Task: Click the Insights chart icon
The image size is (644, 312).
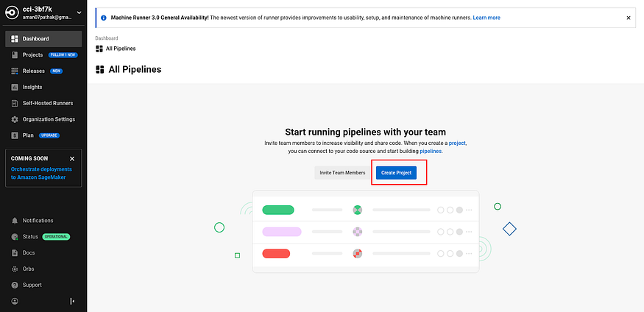Action: [15, 87]
